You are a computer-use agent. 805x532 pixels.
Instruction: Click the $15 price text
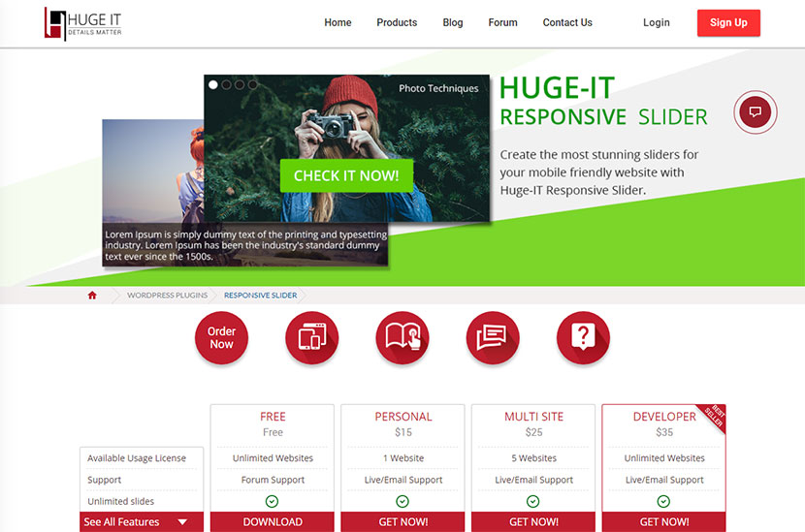pyautogui.click(x=403, y=432)
